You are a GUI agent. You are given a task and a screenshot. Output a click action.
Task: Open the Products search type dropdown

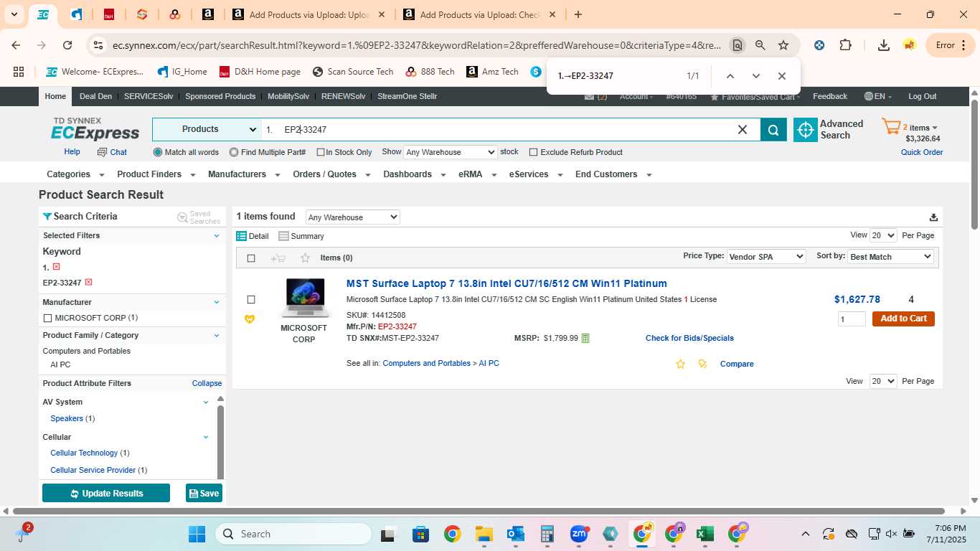207,130
